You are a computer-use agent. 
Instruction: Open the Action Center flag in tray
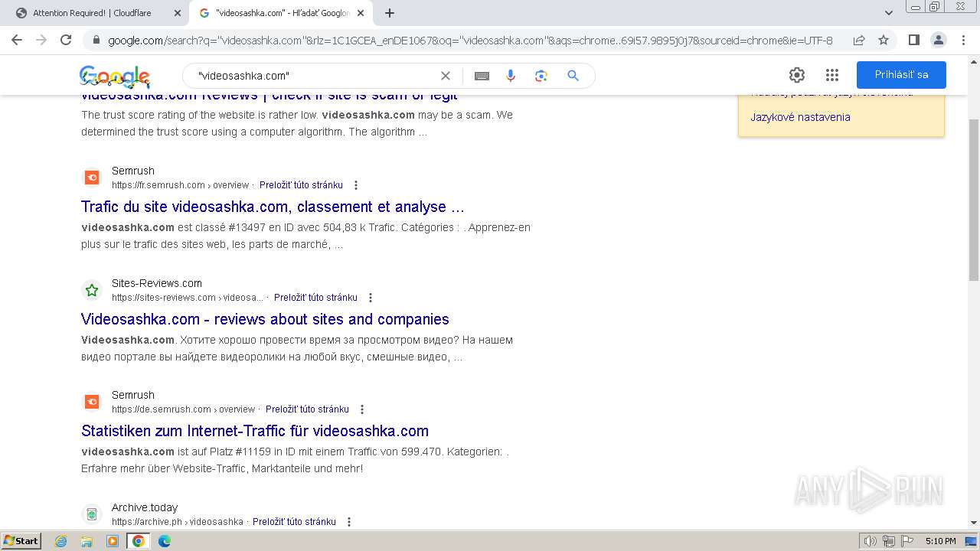coord(906,541)
